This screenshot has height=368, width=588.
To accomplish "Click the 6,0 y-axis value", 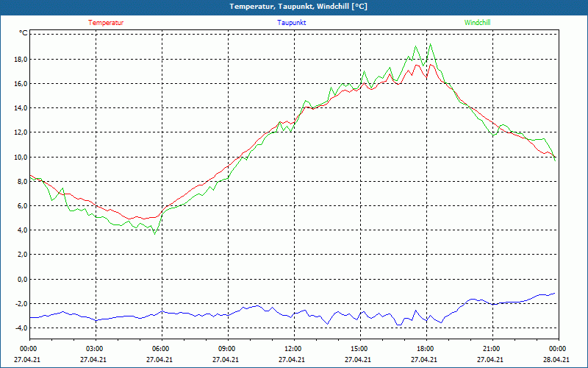I will point(22,206).
